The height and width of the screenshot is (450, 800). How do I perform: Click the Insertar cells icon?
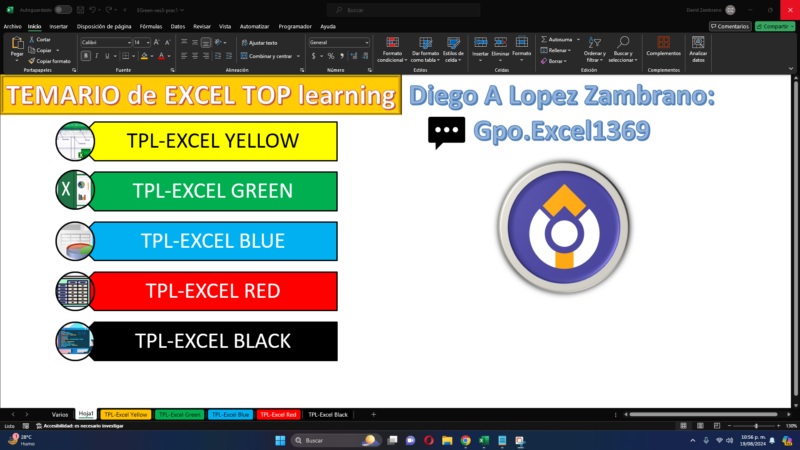tap(480, 42)
